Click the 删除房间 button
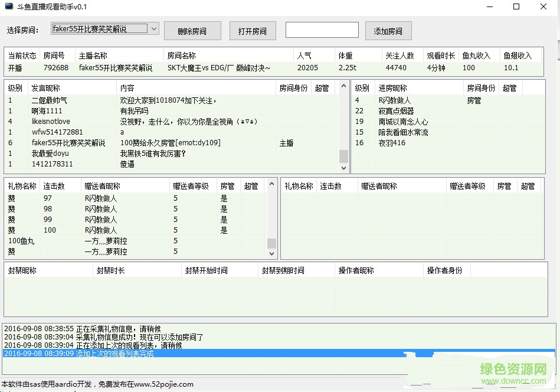This screenshot has height=392, width=560. [x=193, y=31]
